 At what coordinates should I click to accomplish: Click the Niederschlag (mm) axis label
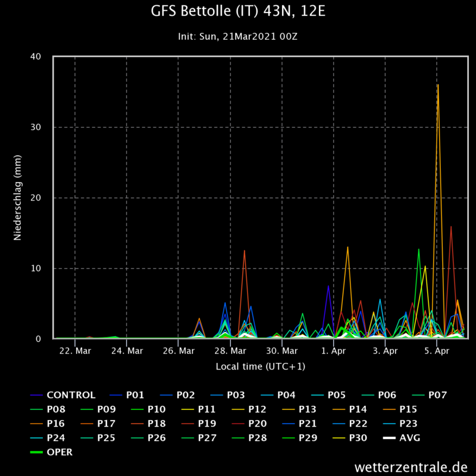[18, 198]
